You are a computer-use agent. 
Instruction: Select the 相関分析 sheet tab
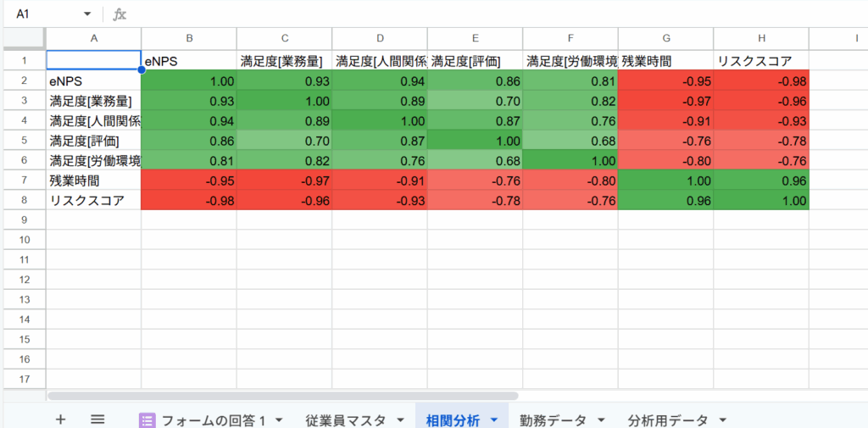tap(453, 420)
